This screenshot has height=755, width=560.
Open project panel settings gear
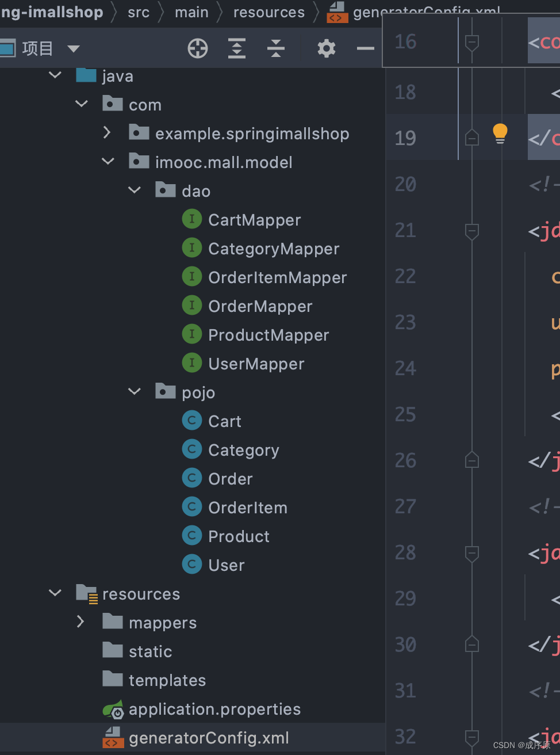326,48
